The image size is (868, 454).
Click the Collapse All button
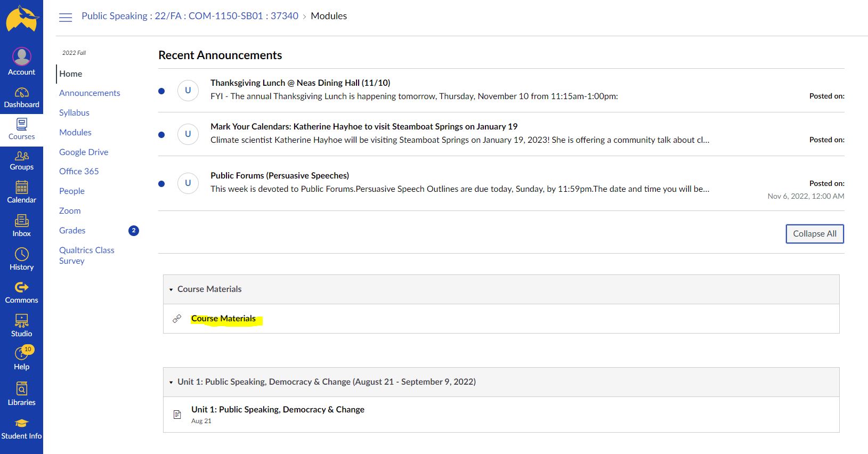click(815, 234)
